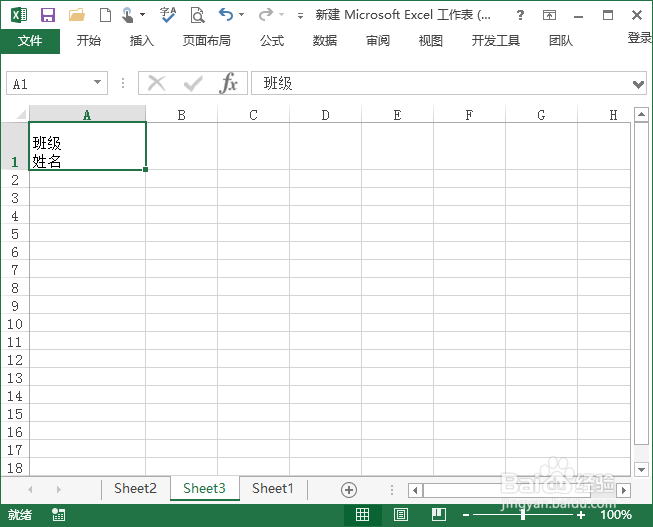This screenshot has height=527, width=653.
Task: Click the vertical scrollbar up arrow
Action: (x=641, y=114)
